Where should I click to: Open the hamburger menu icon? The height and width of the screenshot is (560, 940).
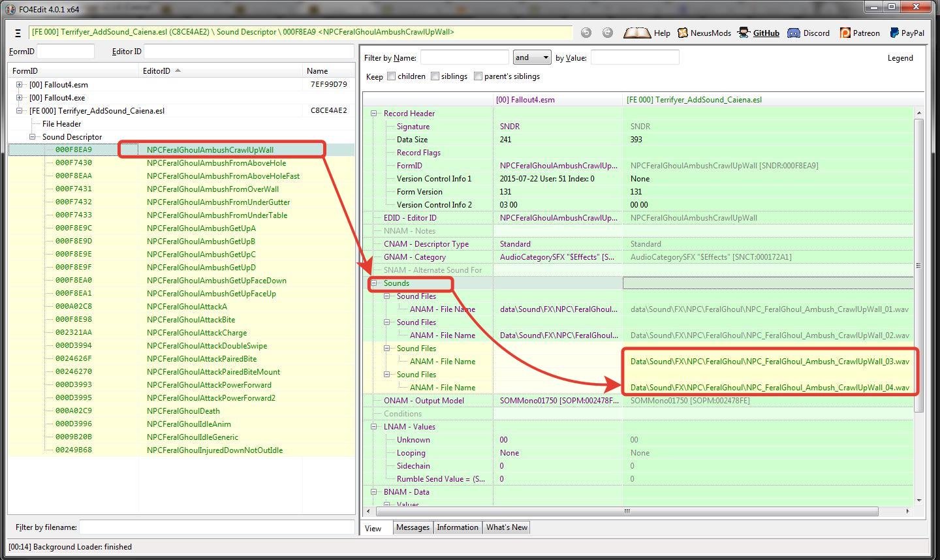[x=18, y=33]
